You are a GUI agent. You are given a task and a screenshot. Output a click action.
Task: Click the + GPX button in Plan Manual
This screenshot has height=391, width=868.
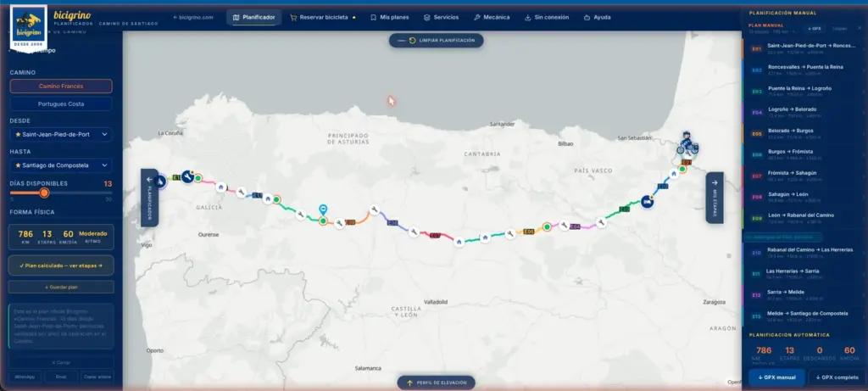(815, 28)
